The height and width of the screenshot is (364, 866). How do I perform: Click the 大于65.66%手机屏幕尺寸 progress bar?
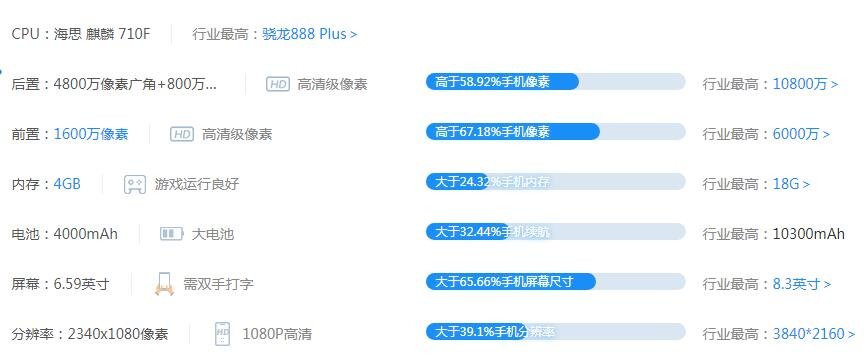(x=555, y=282)
